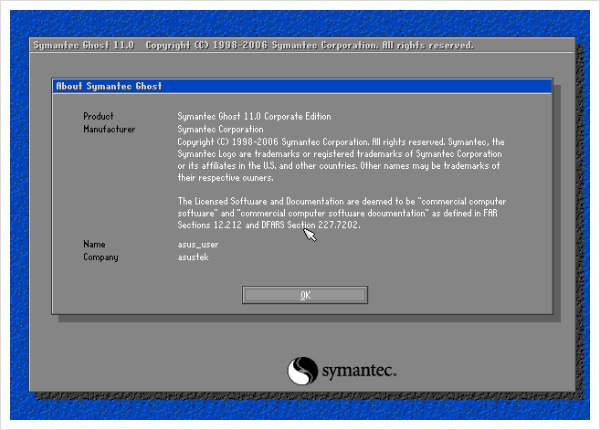Click the Name label
The image size is (600, 430).
(94, 244)
